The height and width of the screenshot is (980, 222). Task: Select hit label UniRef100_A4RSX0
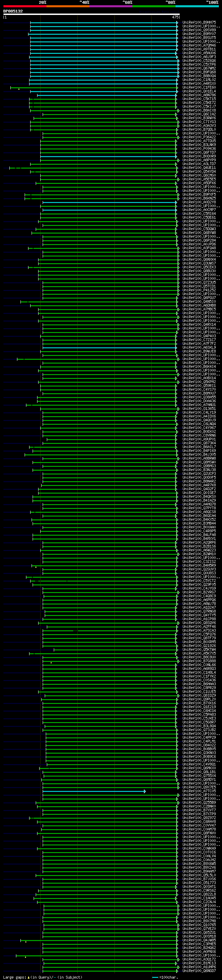[x=199, y=83]
